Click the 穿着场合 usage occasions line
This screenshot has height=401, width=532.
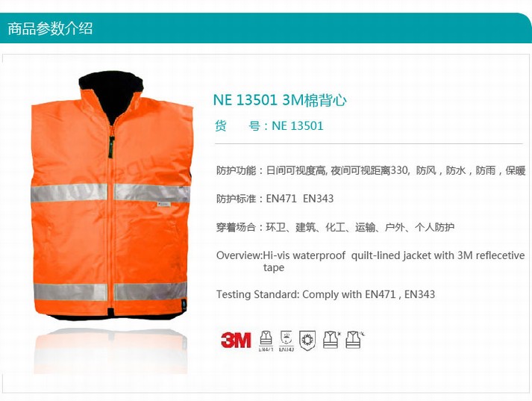pyautogui.click(x=335, y=227)
